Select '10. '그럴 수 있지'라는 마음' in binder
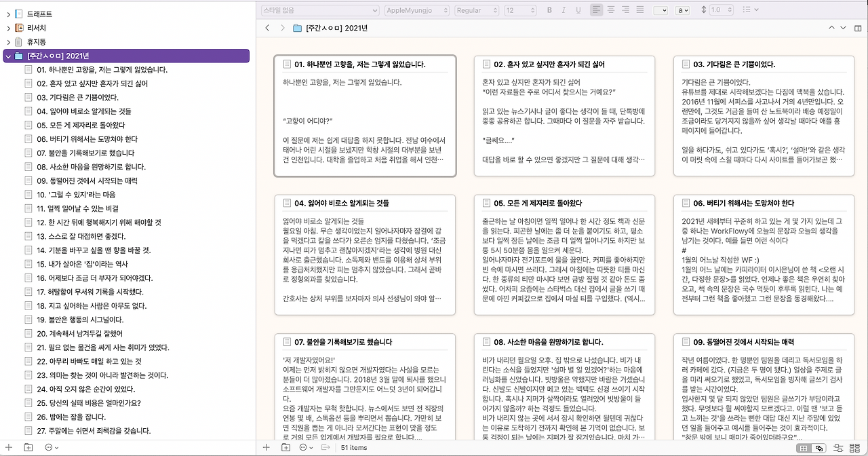Screen dimensions: 868x456 (x=77, y=194)
